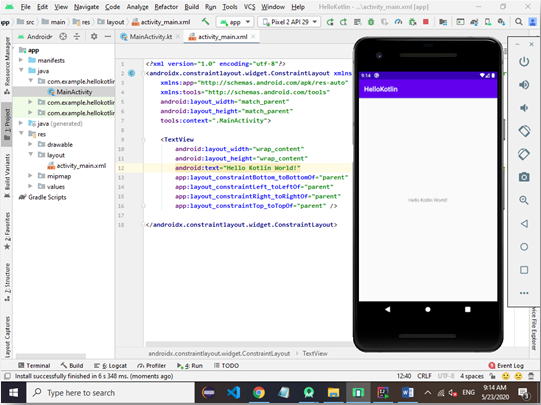
Task: Click the Windows Start button
Action: pyautogui.click(x=13, y=393)
